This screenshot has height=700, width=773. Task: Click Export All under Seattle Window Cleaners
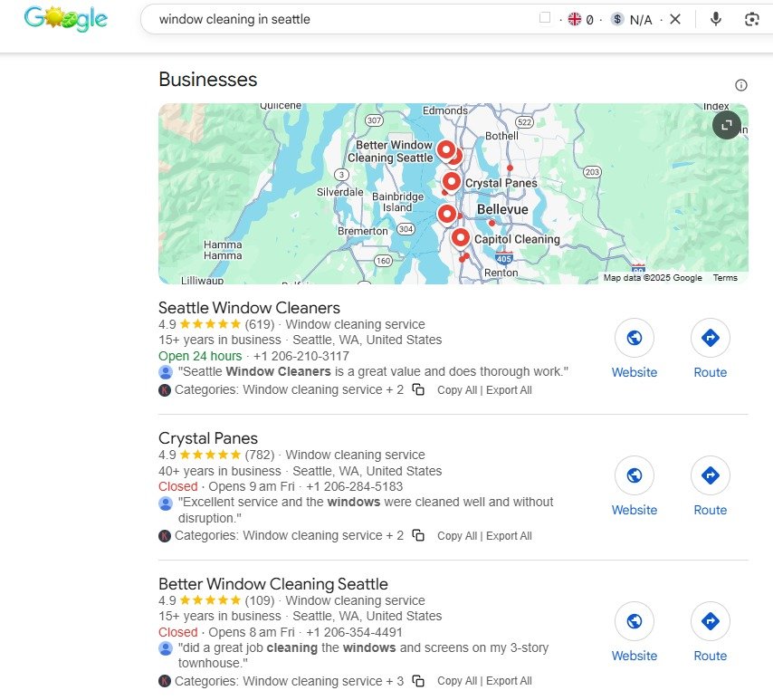[509, 390]
